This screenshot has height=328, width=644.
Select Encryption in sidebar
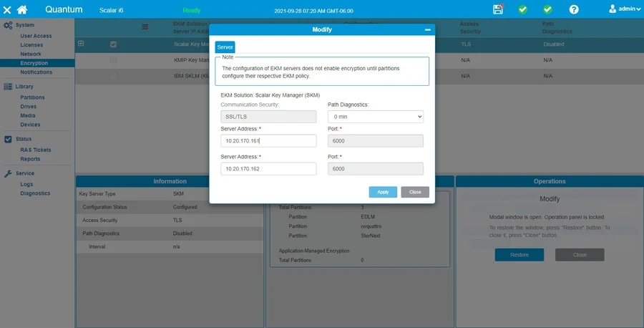click(x=34, y=63)
